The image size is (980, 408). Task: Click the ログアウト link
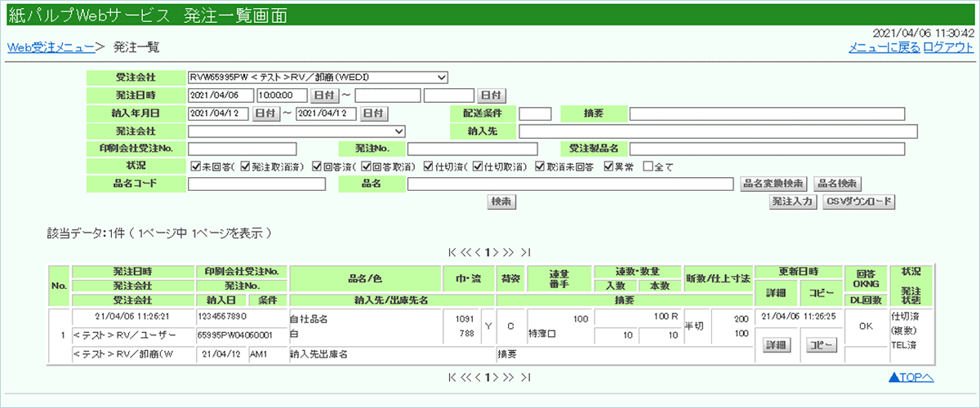(x=948, y=47)
